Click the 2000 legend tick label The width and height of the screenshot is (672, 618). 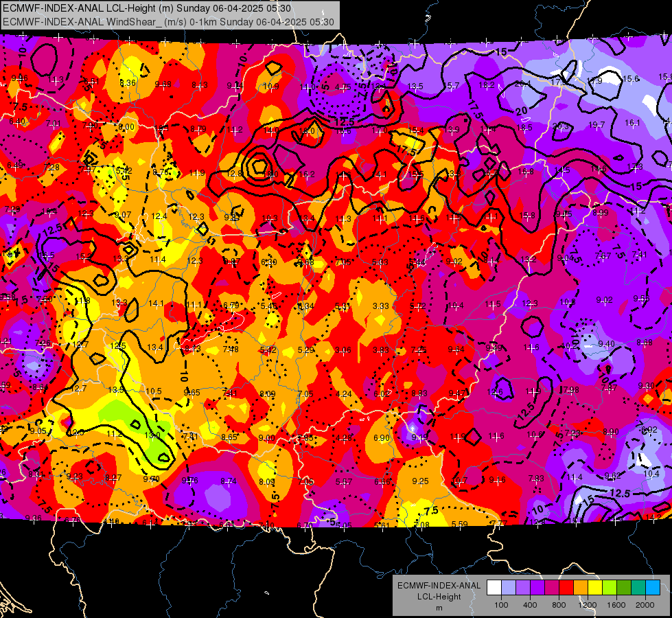[645, 605]
